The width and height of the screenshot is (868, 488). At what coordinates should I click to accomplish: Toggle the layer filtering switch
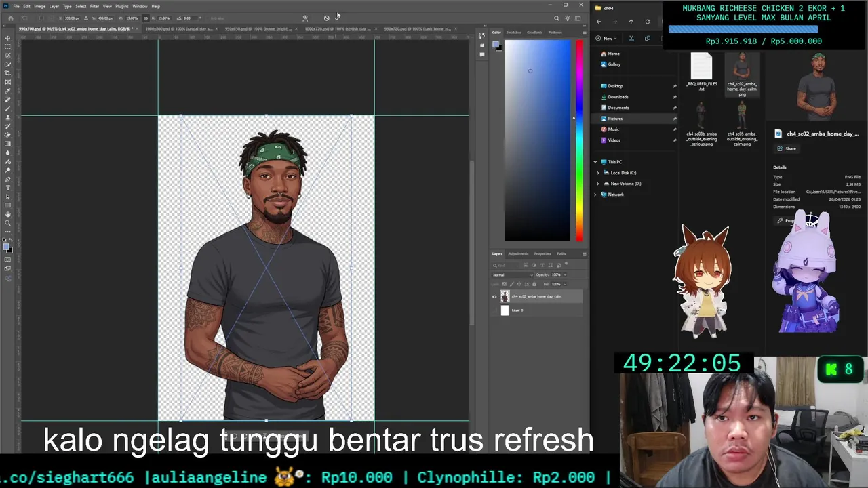coord(566,264)
